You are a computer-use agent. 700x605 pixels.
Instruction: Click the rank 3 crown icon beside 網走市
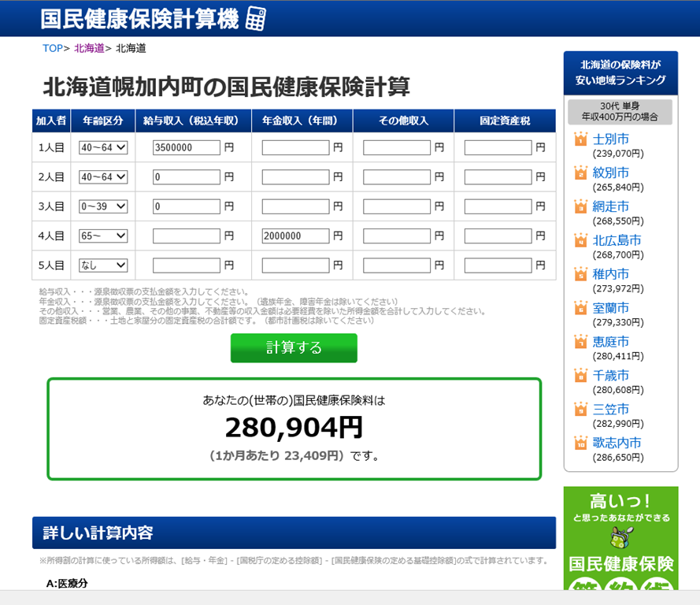(x=581, y=207)
